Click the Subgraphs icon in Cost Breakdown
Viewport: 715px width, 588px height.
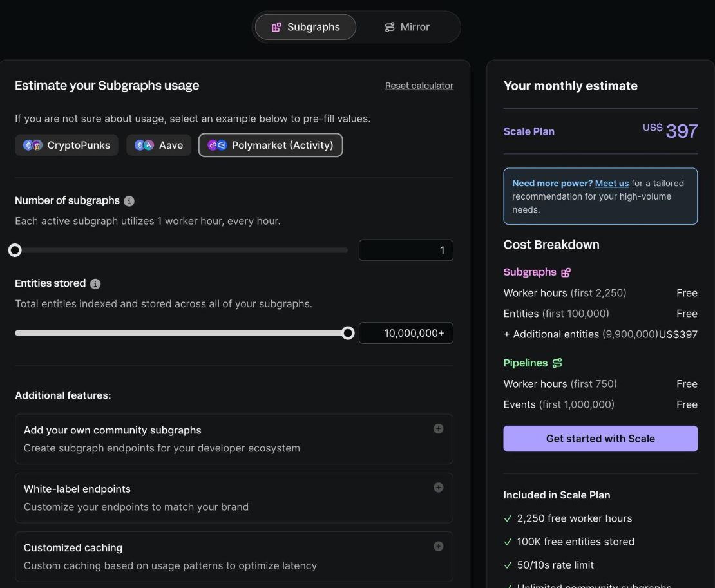pos(566,272)
